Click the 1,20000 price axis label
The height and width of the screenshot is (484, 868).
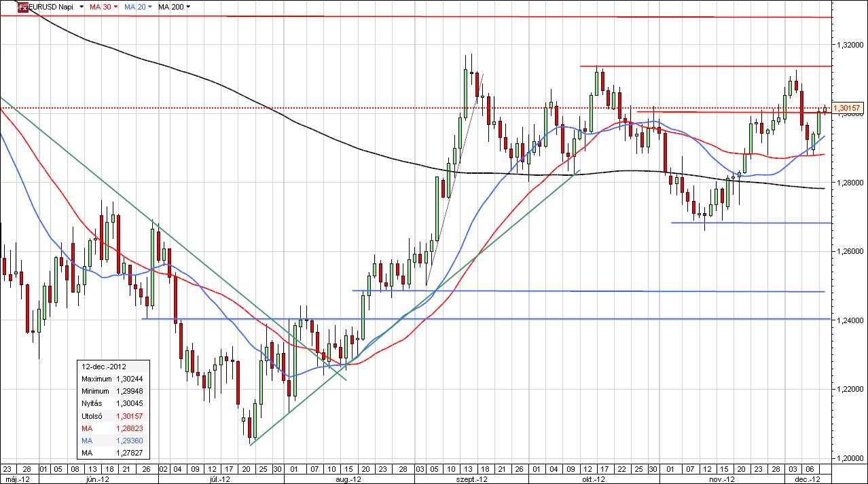tap(851, 458)
